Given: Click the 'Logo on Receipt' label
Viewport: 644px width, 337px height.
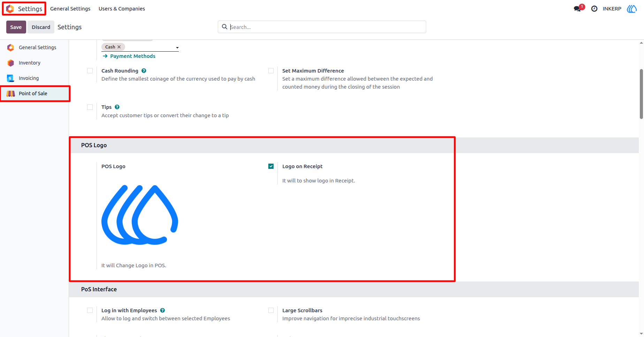Looking at the screenshot, I should [302, 166].
